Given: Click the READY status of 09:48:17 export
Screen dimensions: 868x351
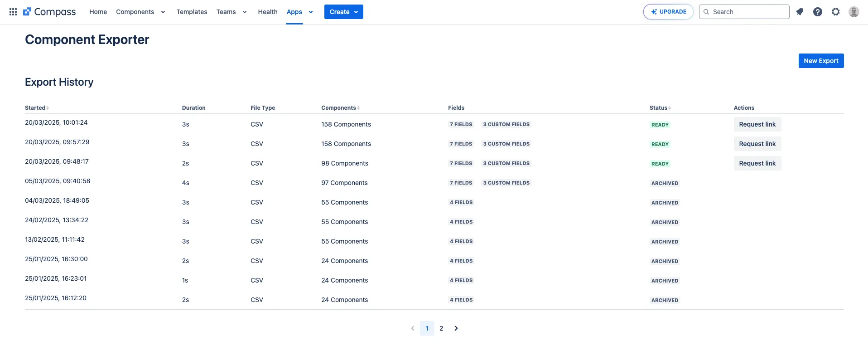Looking at the screenshot, I should pos(660,164).
